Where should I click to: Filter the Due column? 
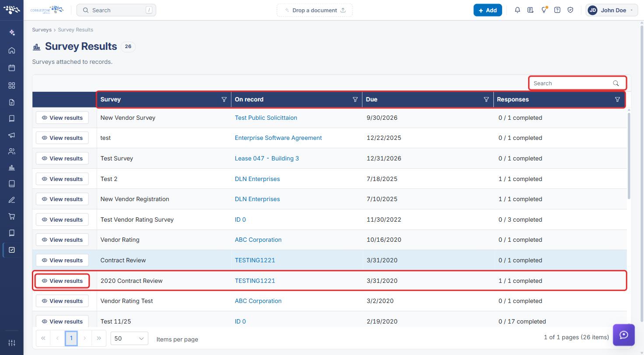tap(486, 100)
